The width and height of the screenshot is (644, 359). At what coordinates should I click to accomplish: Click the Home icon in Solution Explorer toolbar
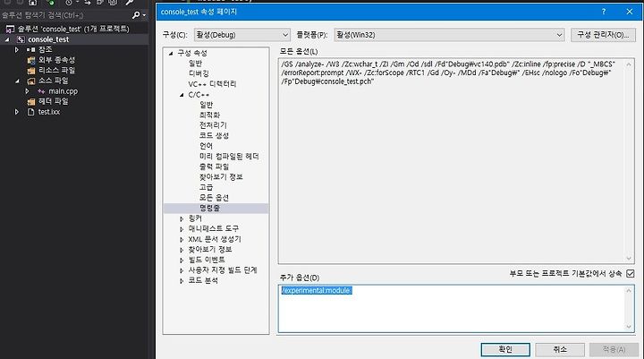point(33,3)
